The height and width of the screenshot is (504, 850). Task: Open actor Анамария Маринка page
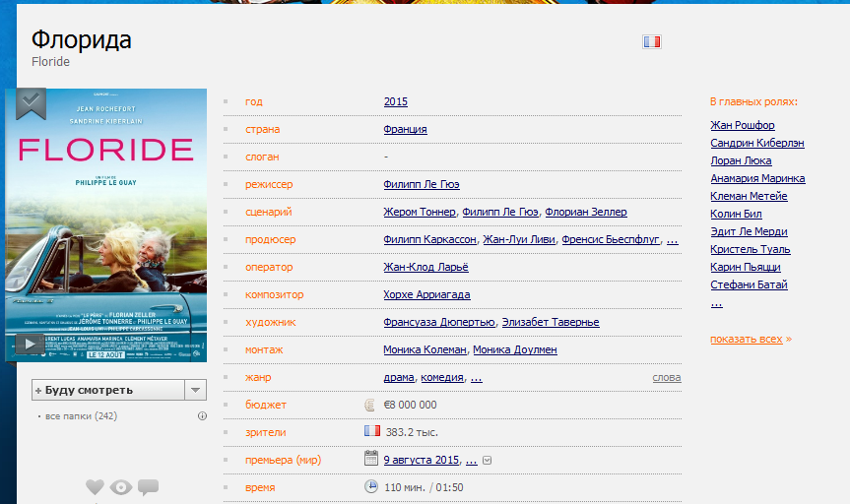pos(757,178)
